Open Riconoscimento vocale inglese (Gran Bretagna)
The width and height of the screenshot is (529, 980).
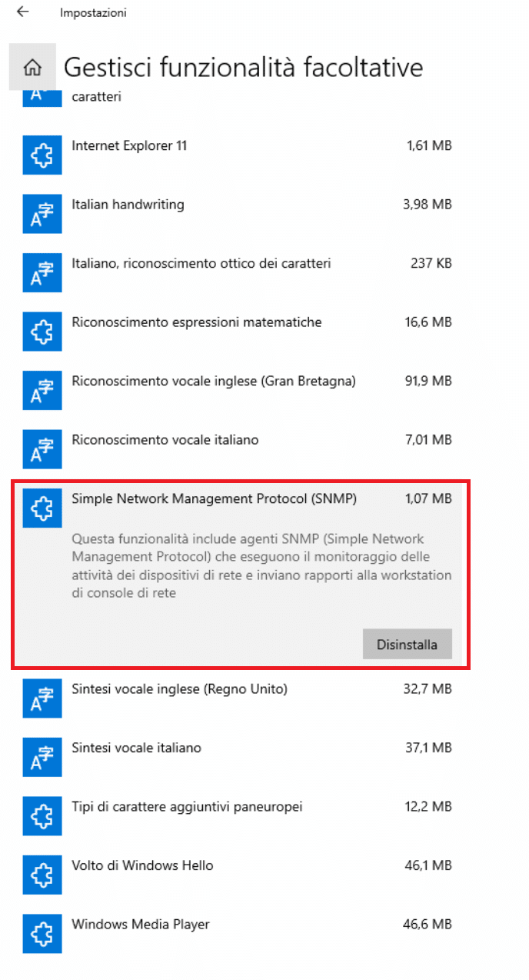point(237,391)
